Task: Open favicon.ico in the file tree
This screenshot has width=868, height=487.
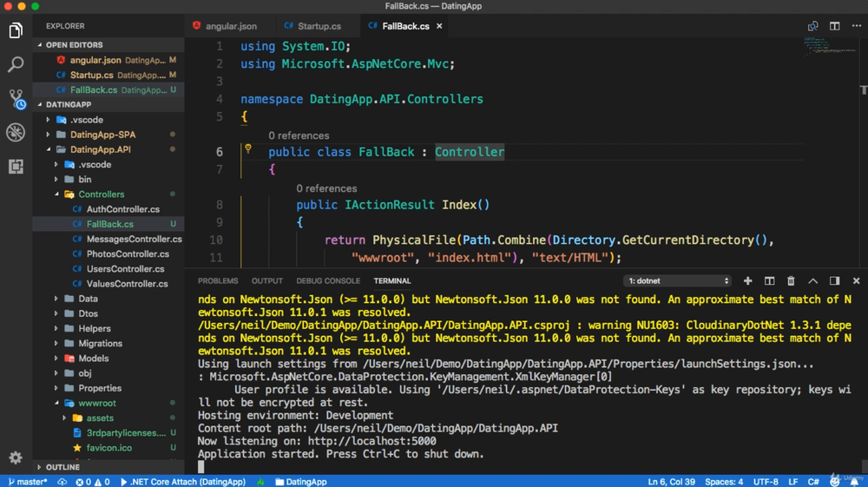Action: pos(109,448)
